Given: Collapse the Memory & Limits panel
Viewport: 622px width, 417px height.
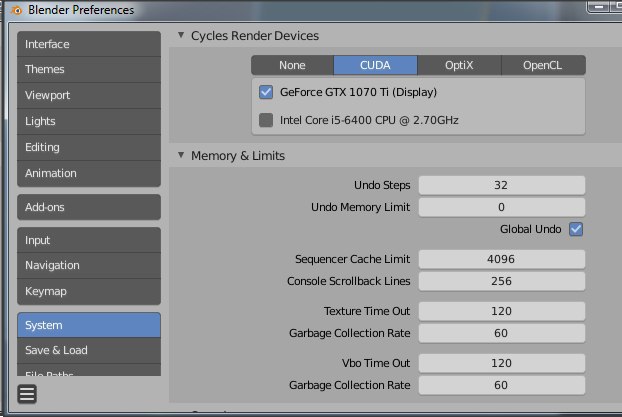Looking at the screenshot, I should coord(181,155).
